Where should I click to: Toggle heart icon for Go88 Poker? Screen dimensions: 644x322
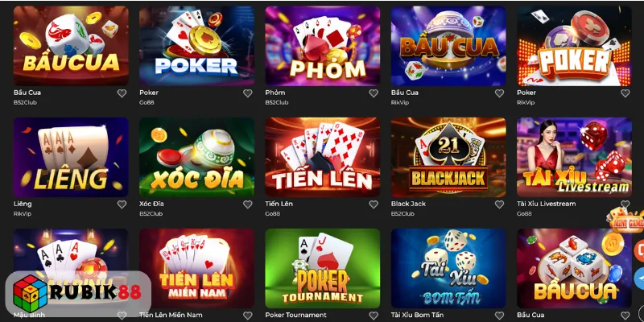248,93
